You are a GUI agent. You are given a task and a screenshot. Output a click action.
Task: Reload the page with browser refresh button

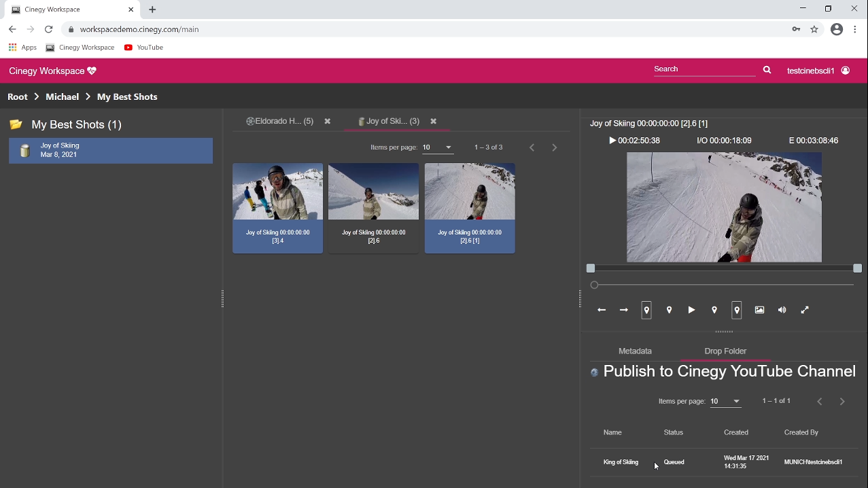tap(48, 29)
